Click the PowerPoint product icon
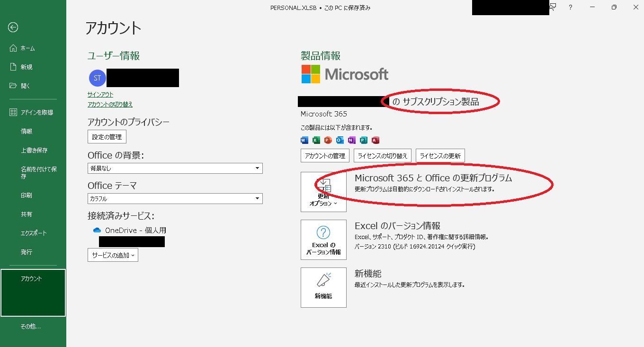Image resolution: width=644 pixels, height=347 pixels. click(328, 140)
